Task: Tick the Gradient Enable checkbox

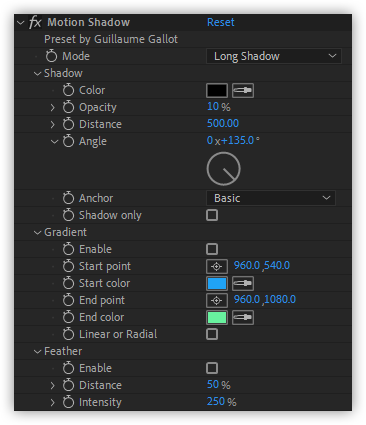Action: (x=212, y=249)
